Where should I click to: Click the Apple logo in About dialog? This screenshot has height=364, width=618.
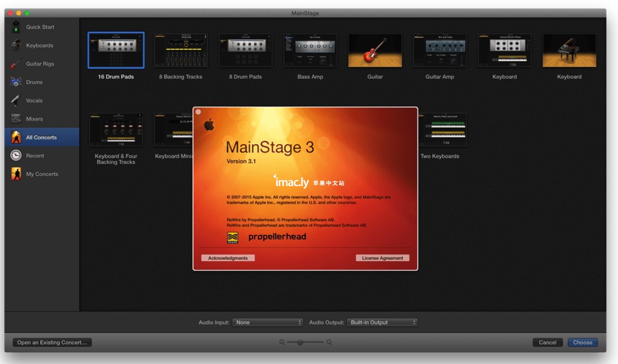(209, 124)
